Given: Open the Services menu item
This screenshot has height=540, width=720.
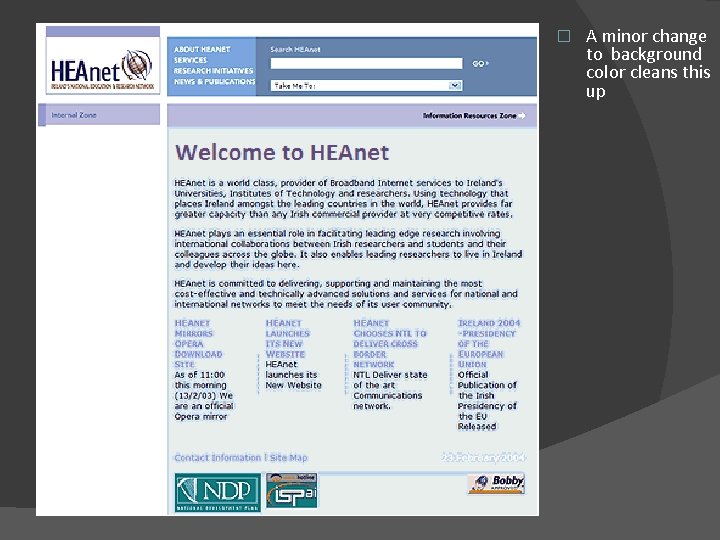Looking at the screenshot, I should pyautogui.click(x=191, y=60).
